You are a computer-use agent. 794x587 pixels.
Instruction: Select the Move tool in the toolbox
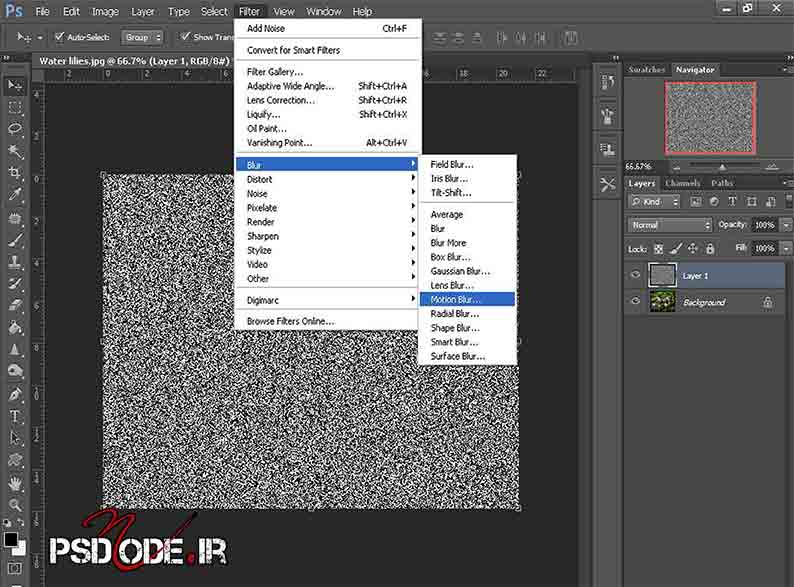tap(15, 86)
